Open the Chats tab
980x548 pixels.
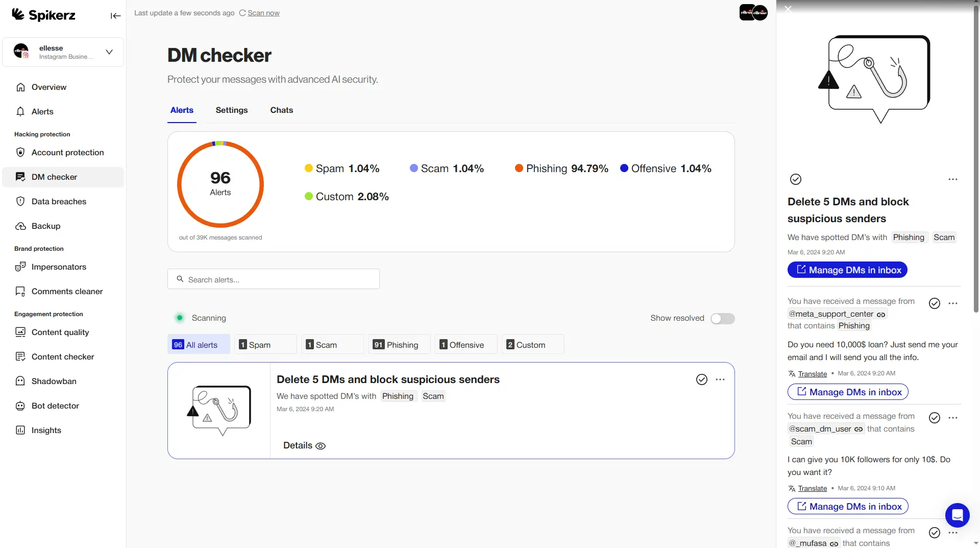pos(281,110)
